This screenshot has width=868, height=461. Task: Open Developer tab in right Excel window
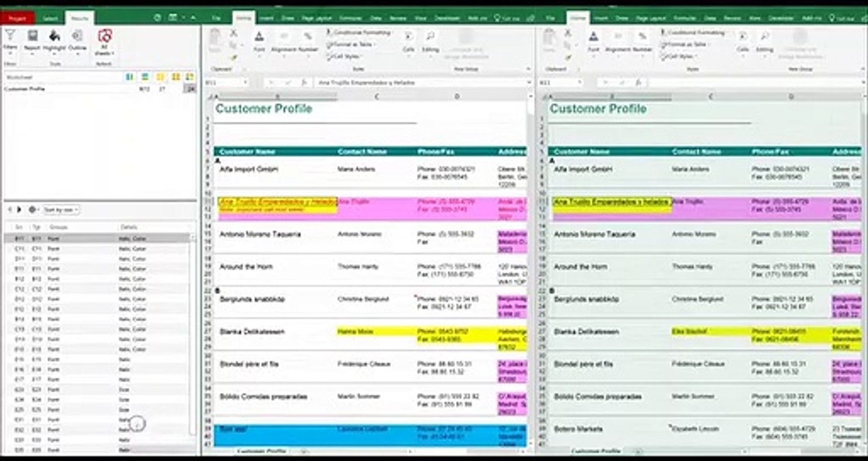click(780, 19)
